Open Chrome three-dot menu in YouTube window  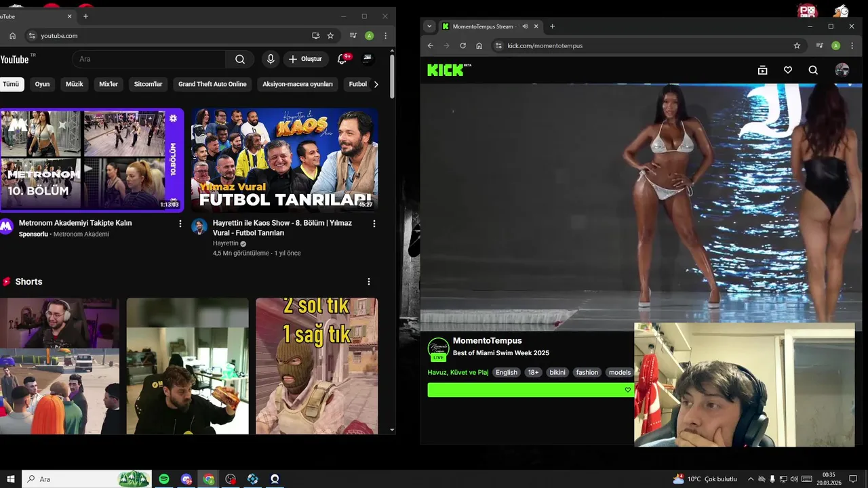385,35
